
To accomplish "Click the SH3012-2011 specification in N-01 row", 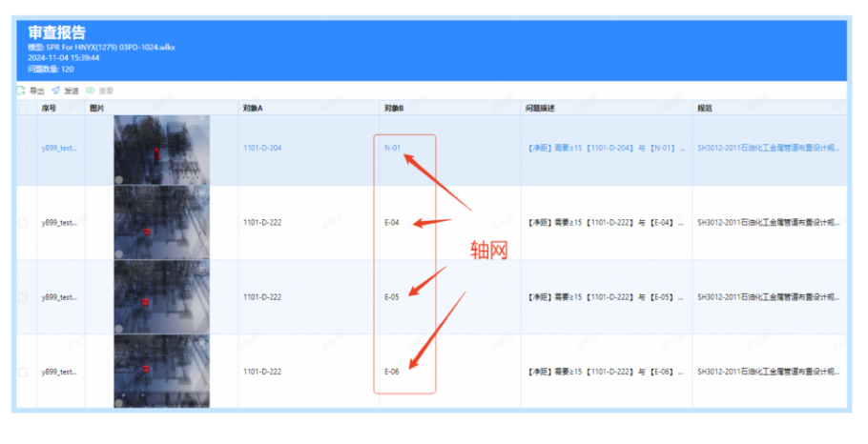I will [769, 149].
